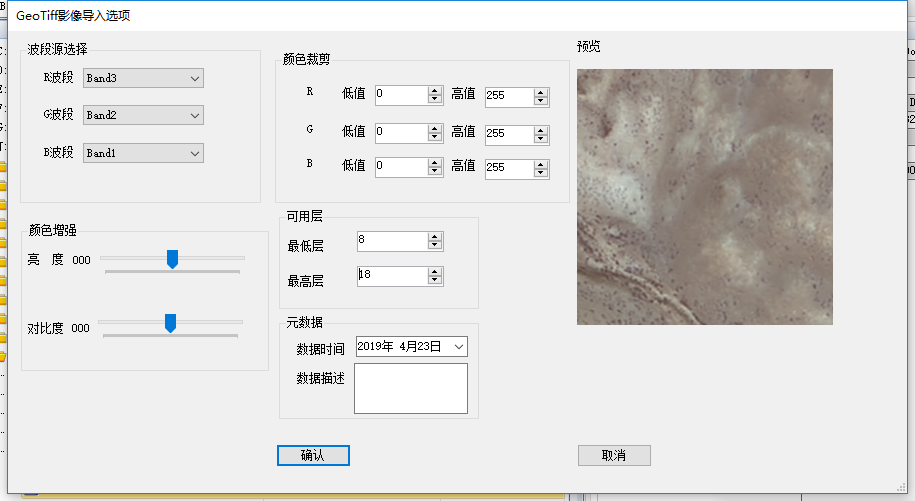The width and height of the screenshot is (915, 501).
Task: Increase the R 低值 with up arrow
Action: (435, 91)
